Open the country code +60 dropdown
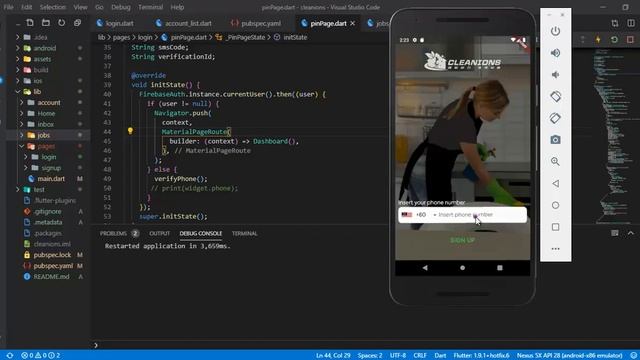 [x=419, y=215]
